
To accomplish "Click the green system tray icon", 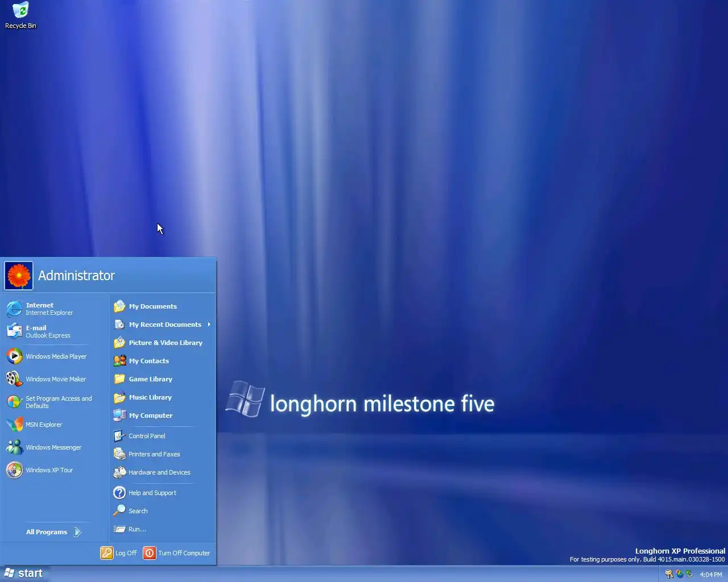I will (689, 574).
